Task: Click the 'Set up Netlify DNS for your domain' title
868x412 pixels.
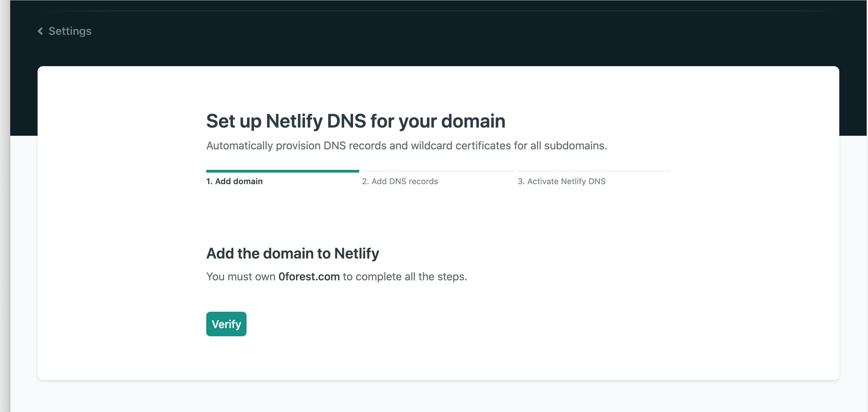Action: (356, 121)
